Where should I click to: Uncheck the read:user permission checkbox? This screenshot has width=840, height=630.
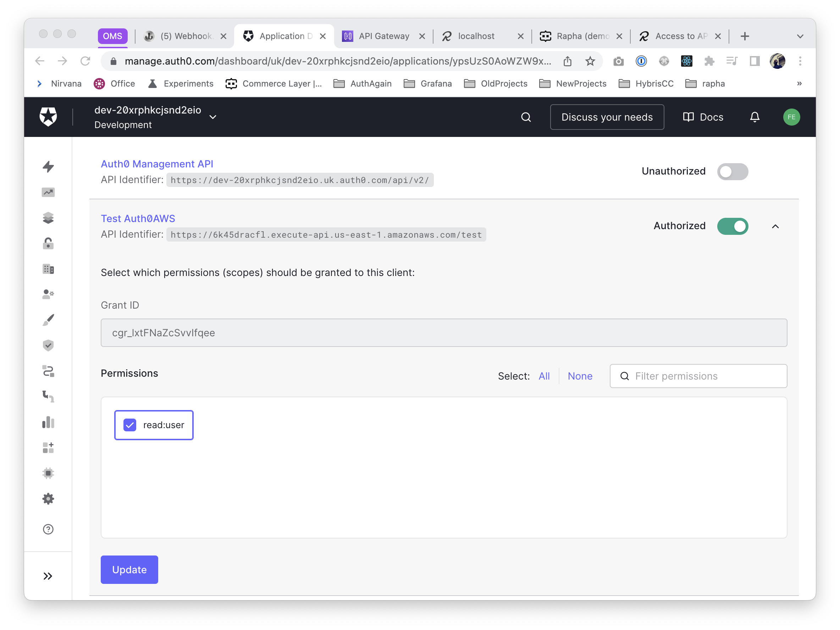130,425
